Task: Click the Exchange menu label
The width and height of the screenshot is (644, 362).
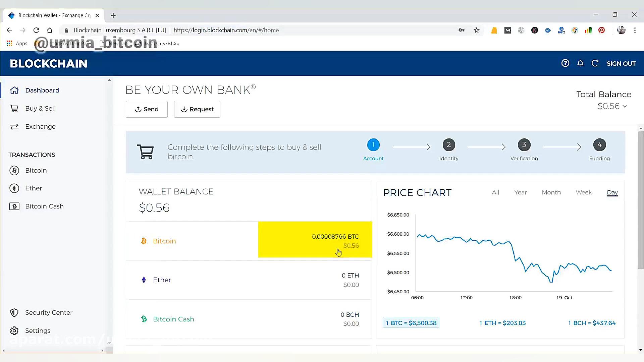Action: tap(40, 127)
